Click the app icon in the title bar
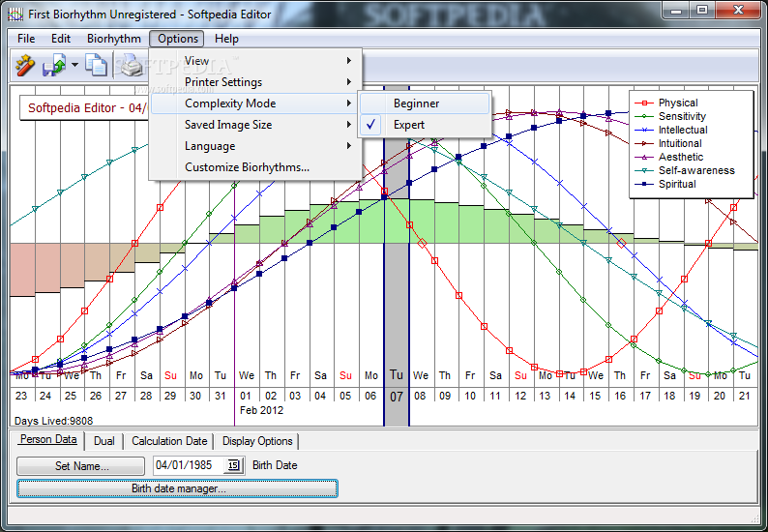 coord(15,15)
